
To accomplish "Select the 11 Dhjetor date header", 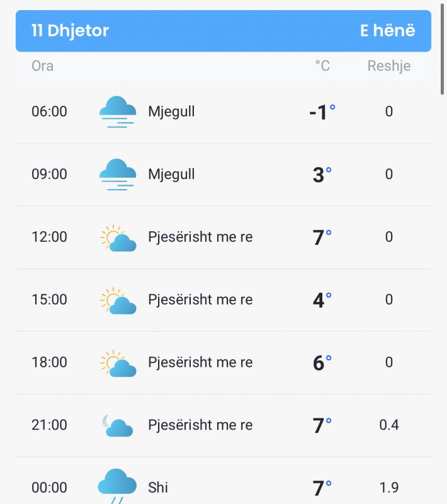I will 70,30.
